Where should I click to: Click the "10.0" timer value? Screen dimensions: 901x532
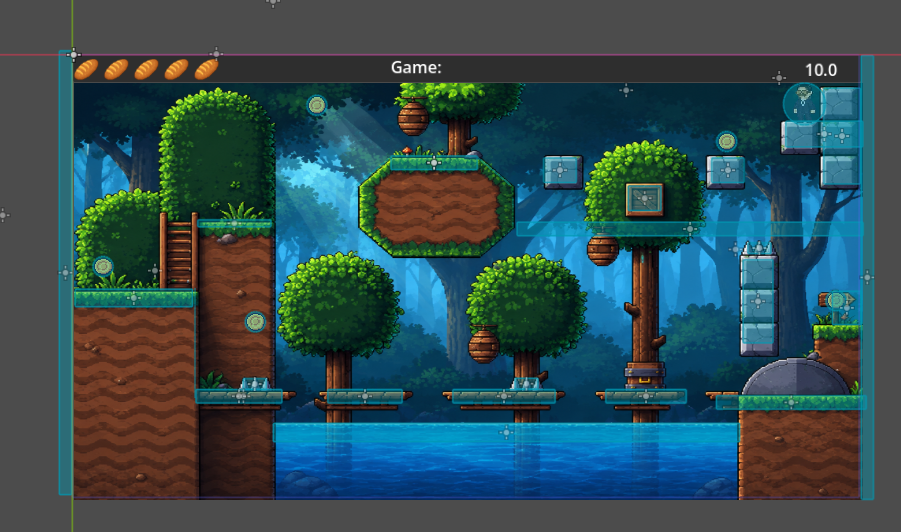(x=821, y=70)
